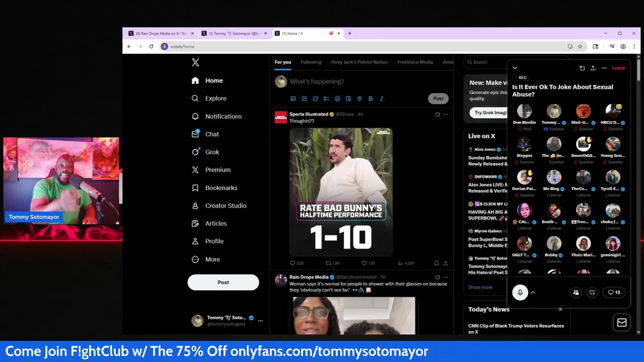Viewport: 644px width, 362px height.
Task: Open Home from the left sidebar
Action: pos(207,80)
